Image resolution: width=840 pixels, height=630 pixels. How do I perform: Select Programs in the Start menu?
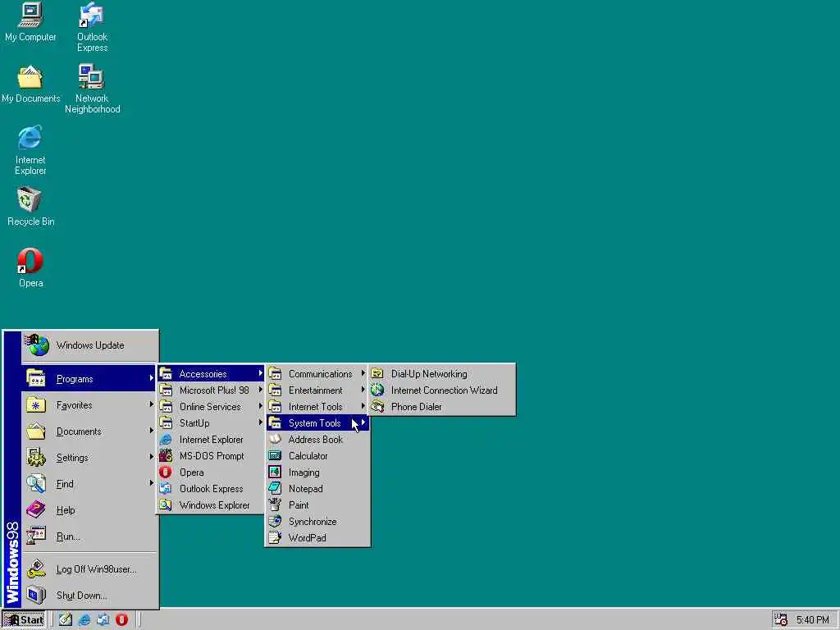(90, 379)
